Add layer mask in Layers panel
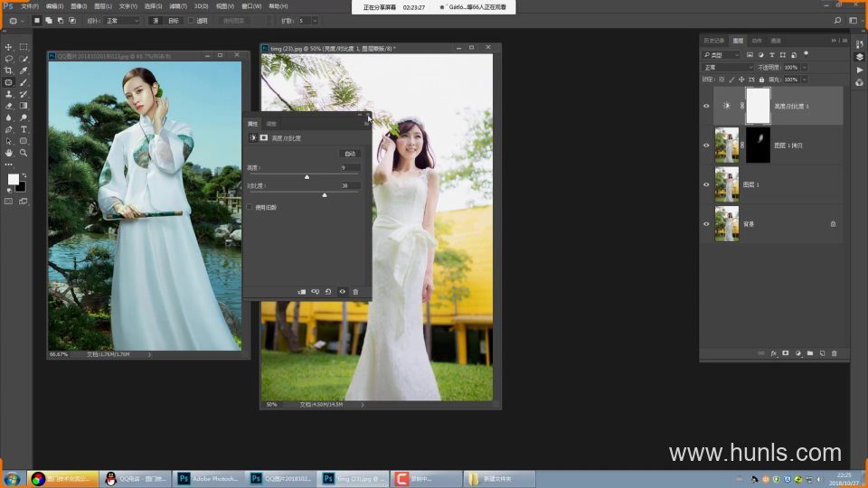 click(x=785, y=353)
